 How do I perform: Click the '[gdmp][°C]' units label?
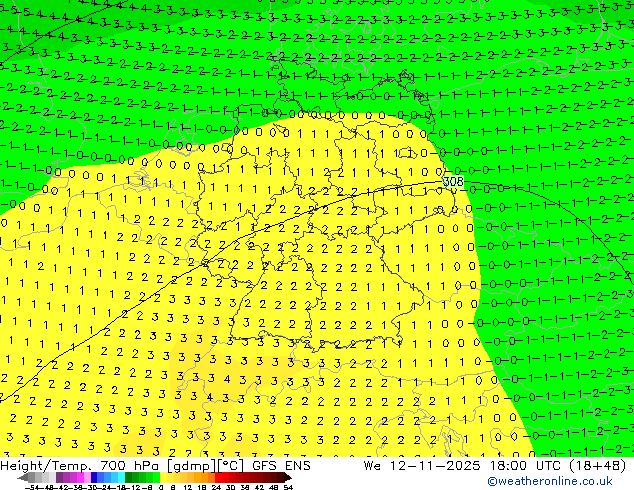[205, 466]
